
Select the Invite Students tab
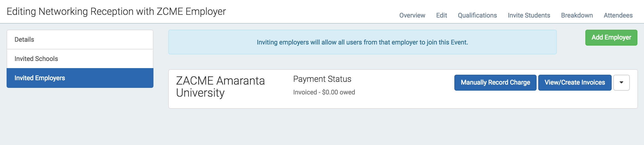(529, 15)
